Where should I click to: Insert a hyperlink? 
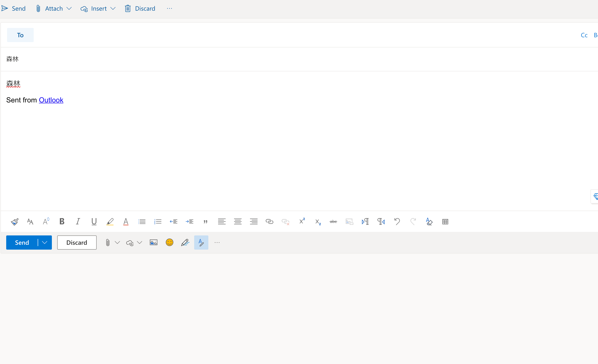point(269,221)
